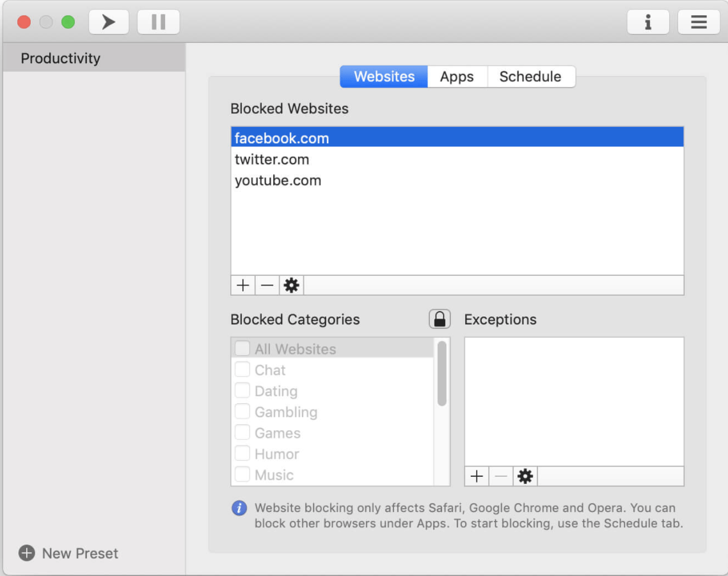The width and height of the screenshot is (728, 576).
Task: Open the info button in the toolbar
Action: pos(647,22)
